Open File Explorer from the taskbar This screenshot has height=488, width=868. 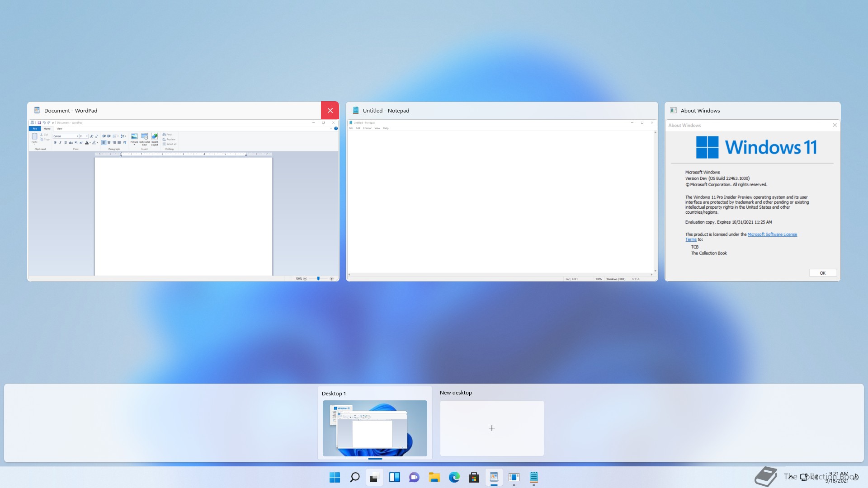pos(434,477)
